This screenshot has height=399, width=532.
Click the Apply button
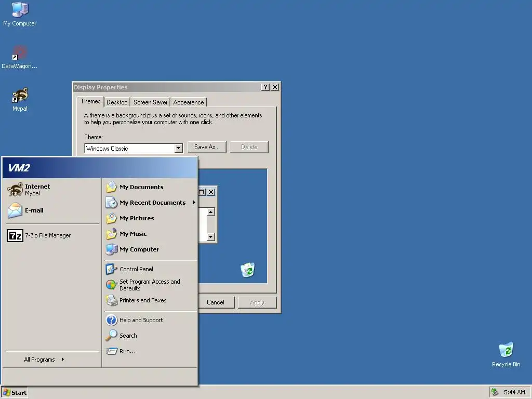tap(257, 302)
